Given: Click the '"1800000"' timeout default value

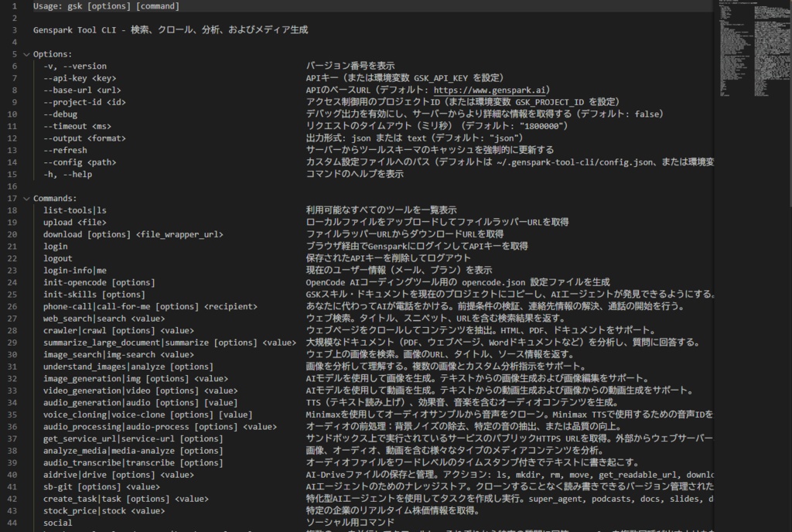Looking at the screenshot, I should point(541,126).
